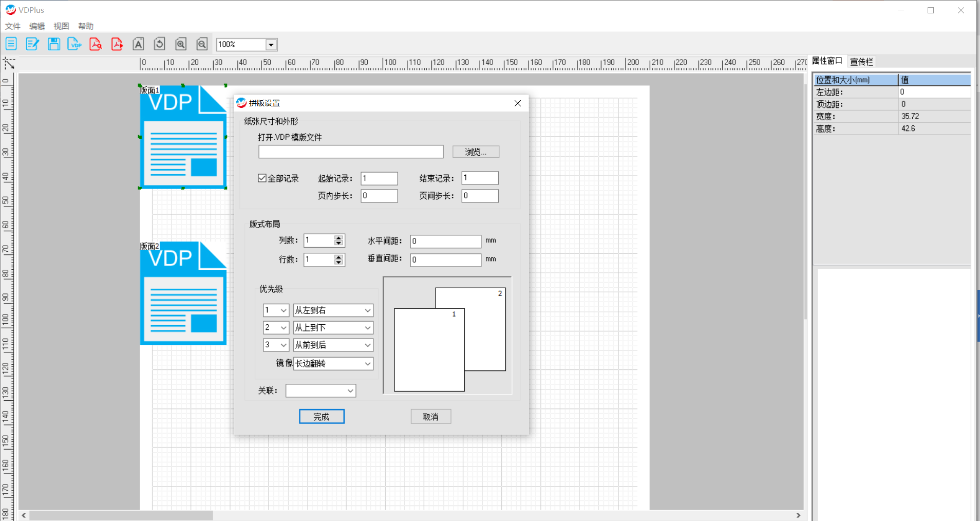Open the 从左到右 direction dropdown
Image resolution: width=980 pixels, height=521 pixels.
pyautogui.click(x=333, y=310)
